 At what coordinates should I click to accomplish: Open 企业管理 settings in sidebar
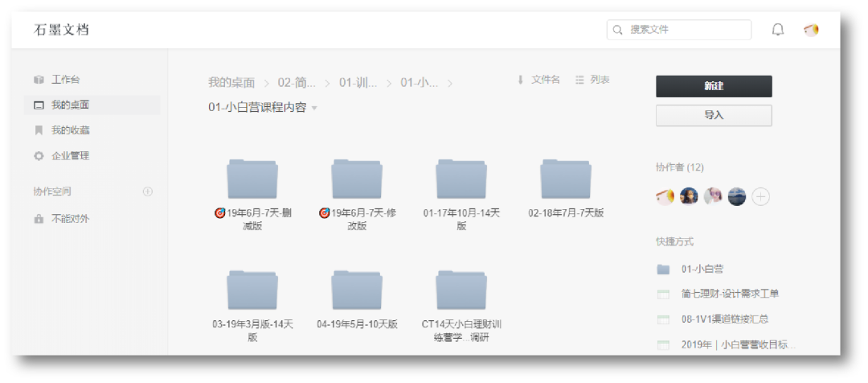click(x=70, y=156)
